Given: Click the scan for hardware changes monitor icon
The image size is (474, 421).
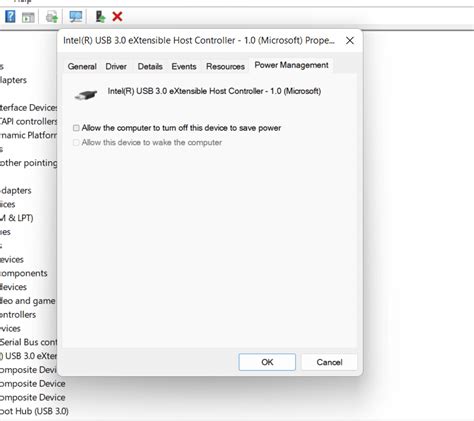Looking at the screenshot, I should click(76, 16).
